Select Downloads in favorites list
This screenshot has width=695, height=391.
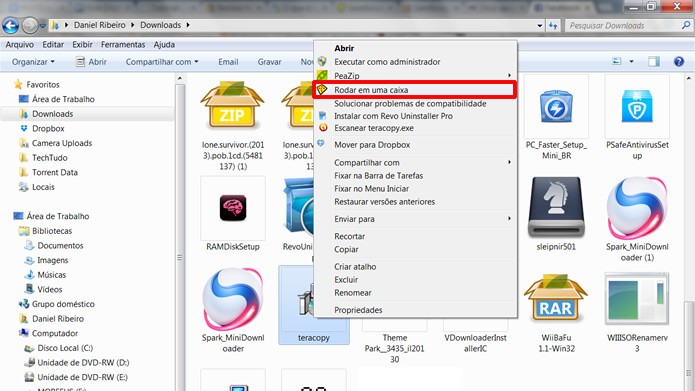[x=52, y=114]
